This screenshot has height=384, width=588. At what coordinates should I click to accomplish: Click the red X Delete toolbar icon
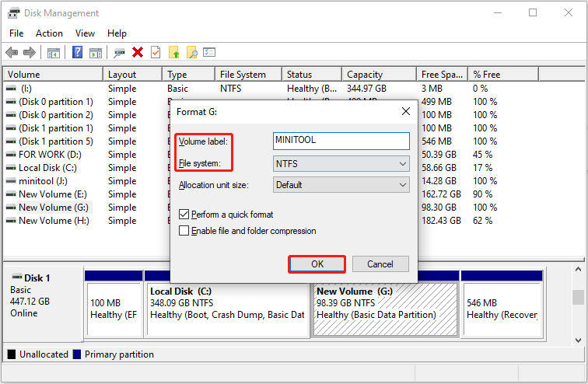[x=138, y=52]
